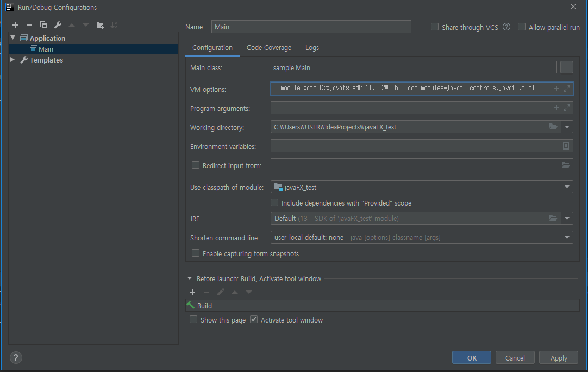Open help for Share through VCS
Image resolution: width=588 pixels, height=372 pixels.
point(506,27)
